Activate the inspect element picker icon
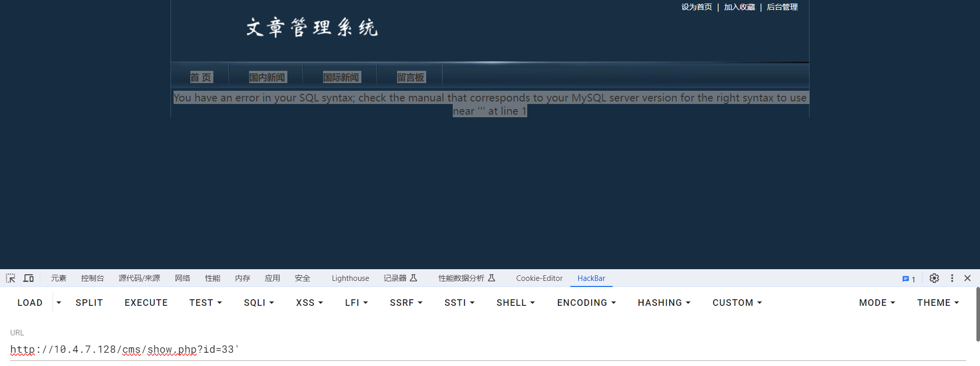The width and height of the screenshot is (980, 366). tap(11, 278)
